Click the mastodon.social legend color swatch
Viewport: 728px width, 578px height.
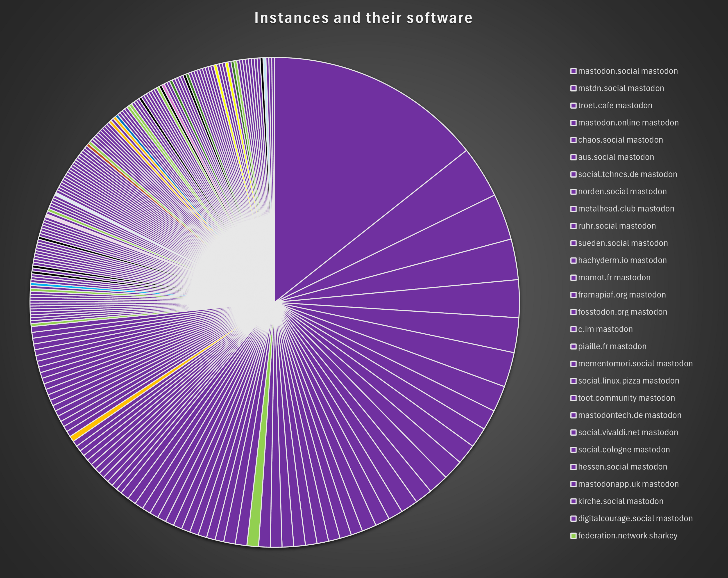573,71
